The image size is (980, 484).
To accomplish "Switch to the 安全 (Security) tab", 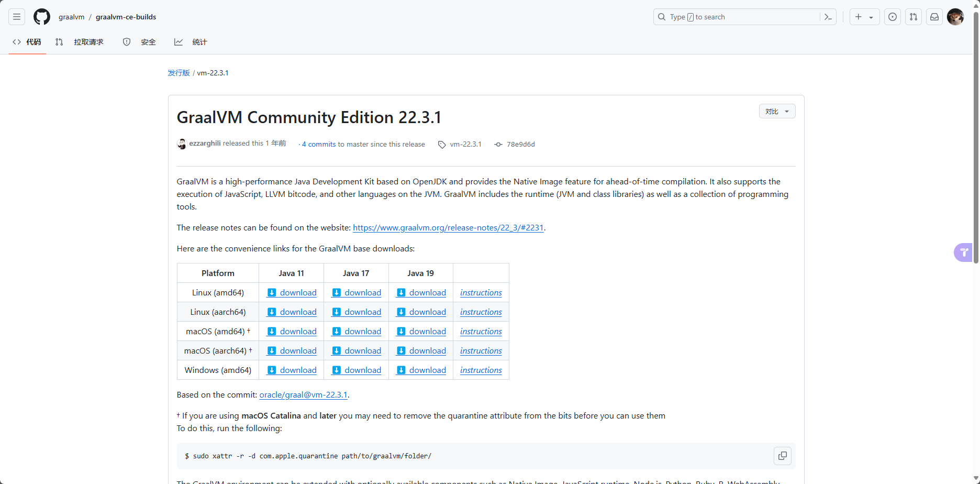I will [x=140, y=42].
